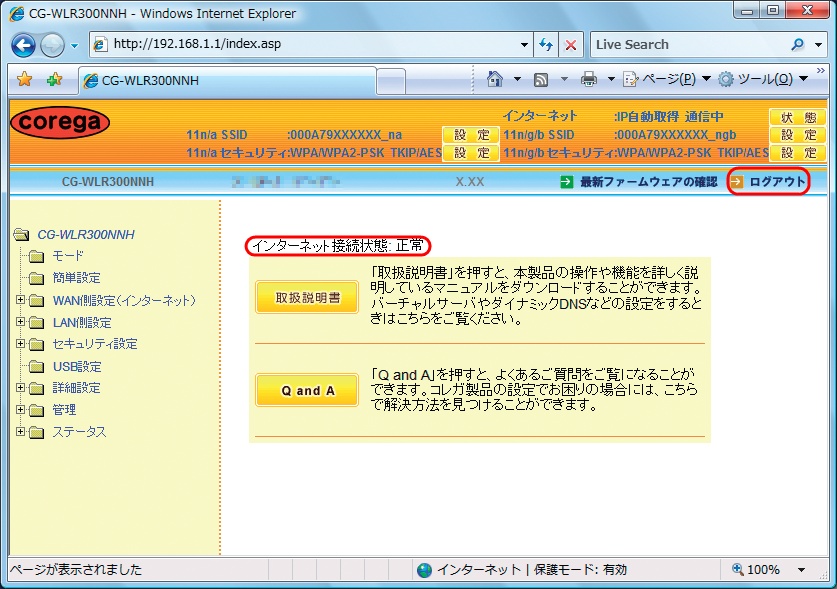
Task: Click the ページが表示されました status bar text
Action: (76, 570)
